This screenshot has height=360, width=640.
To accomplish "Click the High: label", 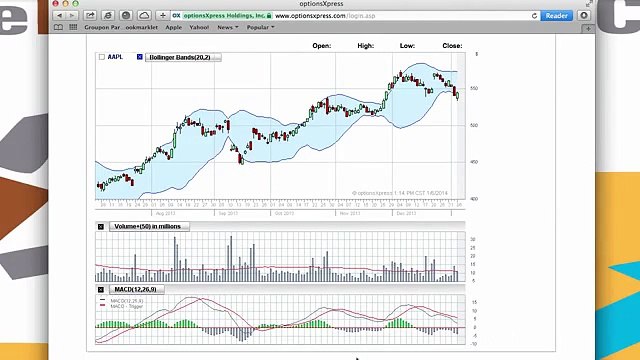I will [x=366, y=46].
